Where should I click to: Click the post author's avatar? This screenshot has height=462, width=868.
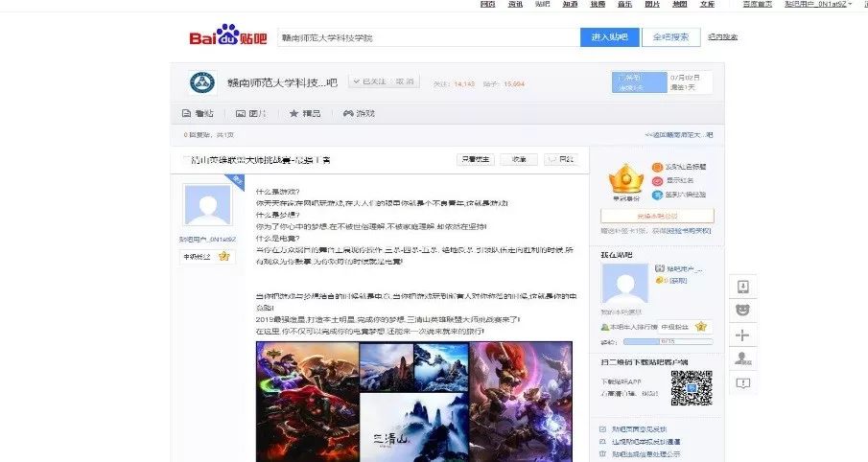click(207, 206)
